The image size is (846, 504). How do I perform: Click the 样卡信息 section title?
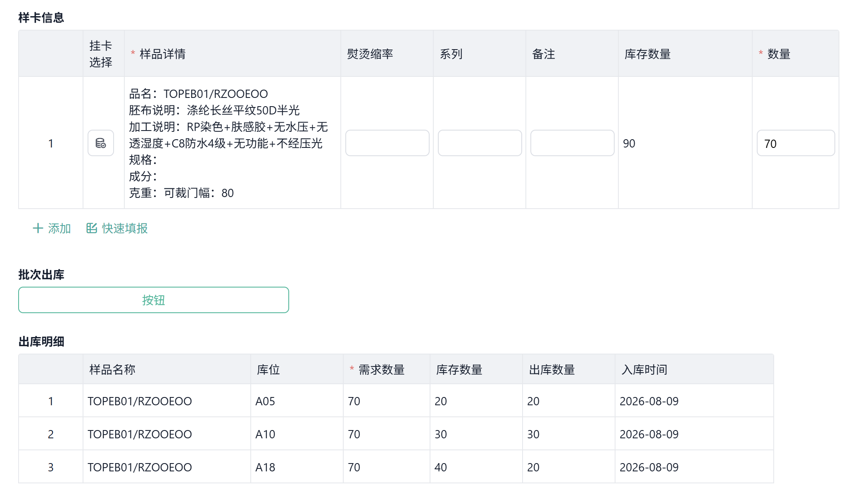pyautogui.click(x=41, y=17)
